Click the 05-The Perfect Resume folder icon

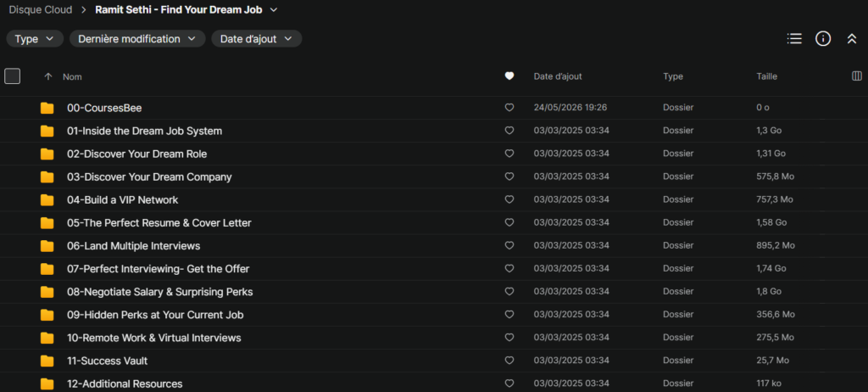(47, 223)
